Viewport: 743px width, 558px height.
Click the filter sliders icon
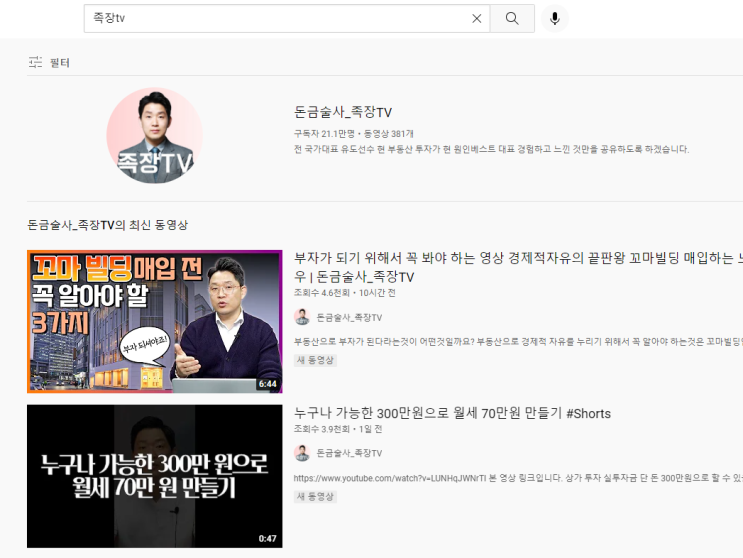click(x=35, y=63)
